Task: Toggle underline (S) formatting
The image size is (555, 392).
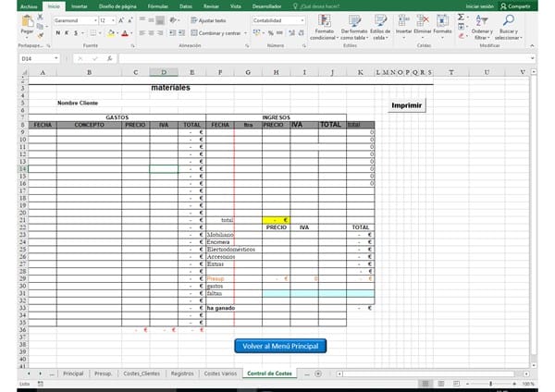Action: pos(76,33)
